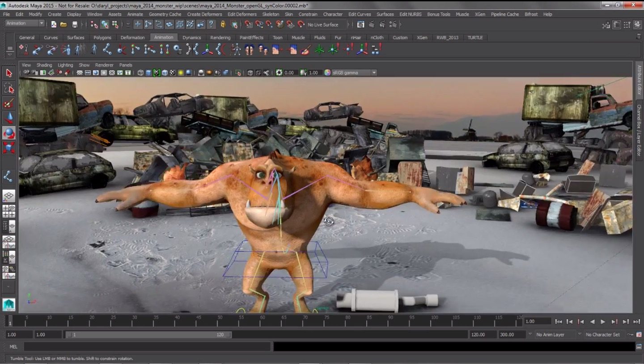Step forward one key
This screenshot has height=364, width=644.
(614, 321)
